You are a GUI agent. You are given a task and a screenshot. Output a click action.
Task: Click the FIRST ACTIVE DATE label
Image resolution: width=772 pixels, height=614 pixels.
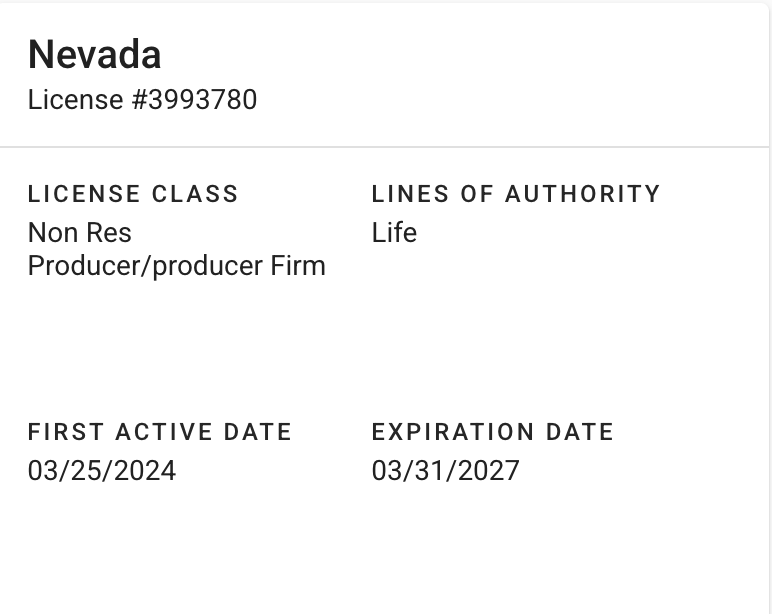point(160,432)
